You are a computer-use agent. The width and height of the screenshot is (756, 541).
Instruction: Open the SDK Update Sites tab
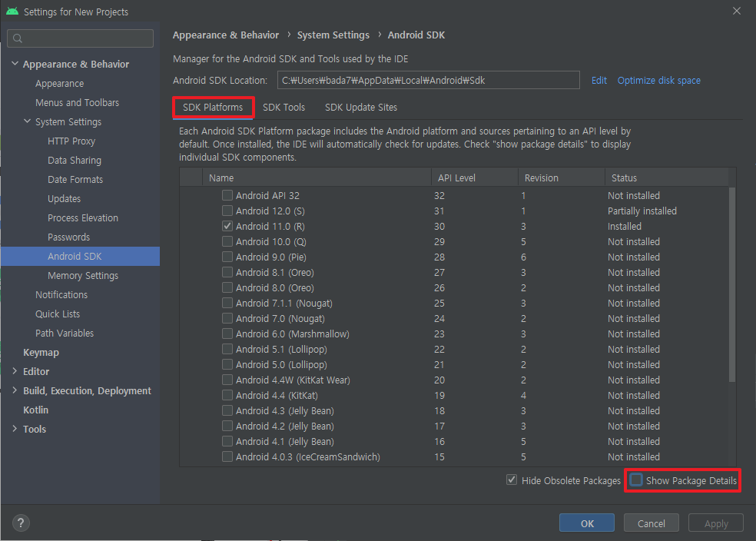point(361,107)
